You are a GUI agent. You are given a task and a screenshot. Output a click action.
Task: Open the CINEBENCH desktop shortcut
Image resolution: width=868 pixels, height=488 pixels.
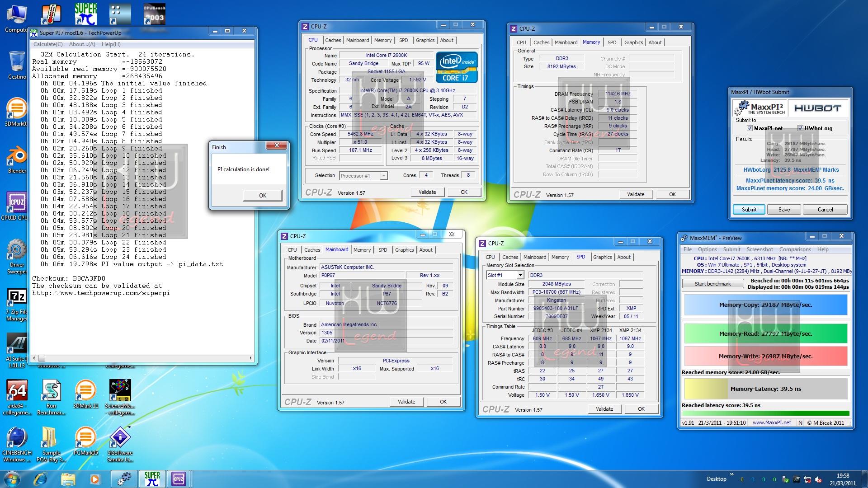pyautogui.click(x=17, y=444)
